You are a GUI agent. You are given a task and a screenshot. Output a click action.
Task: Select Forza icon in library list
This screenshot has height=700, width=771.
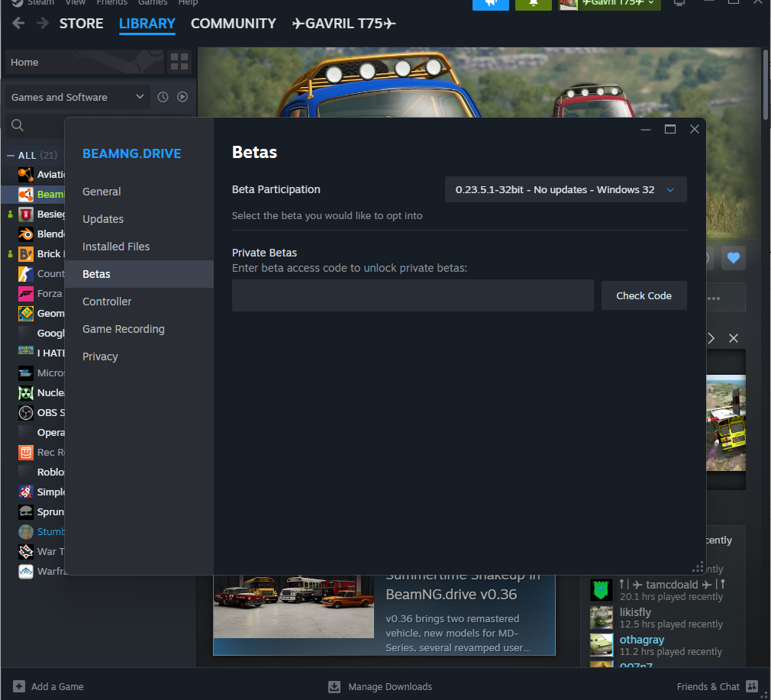(25, 293)
